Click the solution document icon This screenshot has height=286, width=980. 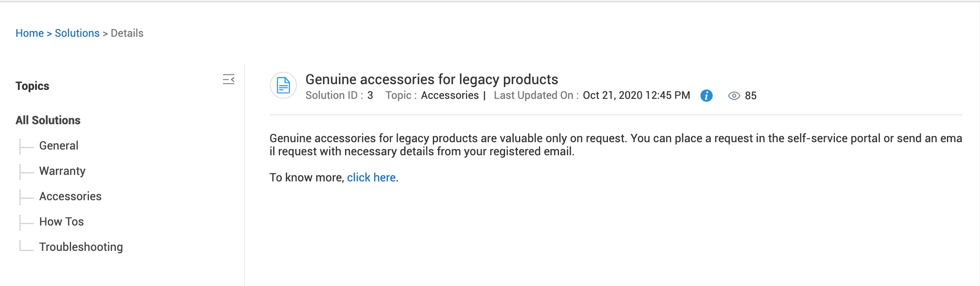point(283,85)
